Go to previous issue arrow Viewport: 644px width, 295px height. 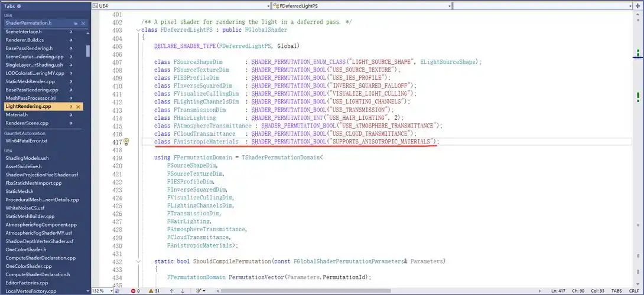172,291
